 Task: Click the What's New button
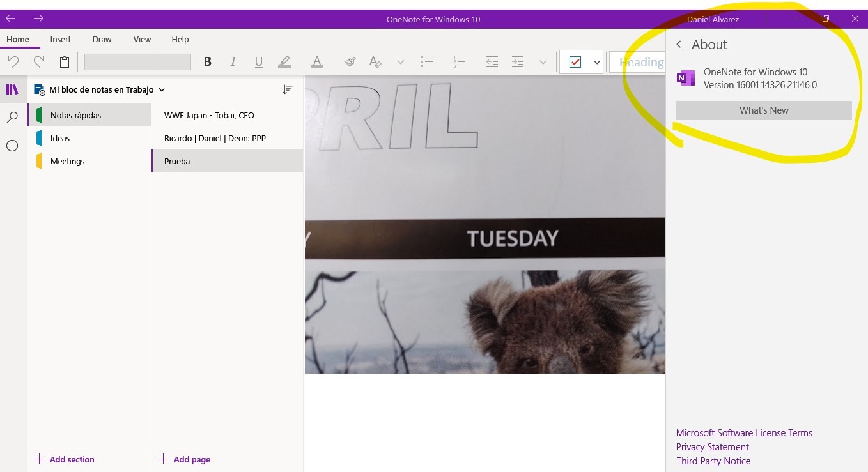764,110
